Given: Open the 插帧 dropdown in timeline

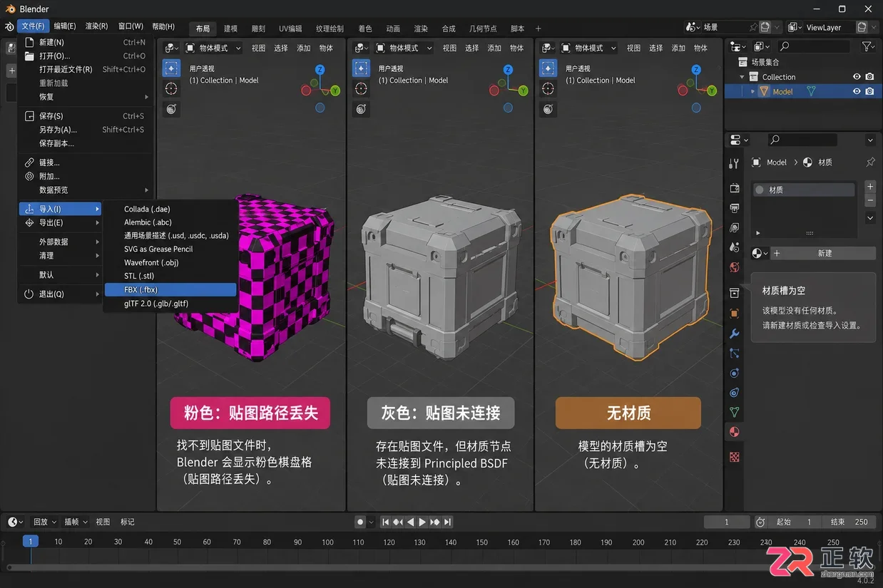Looking at the screenshot, I should click(x=76, y=522).
